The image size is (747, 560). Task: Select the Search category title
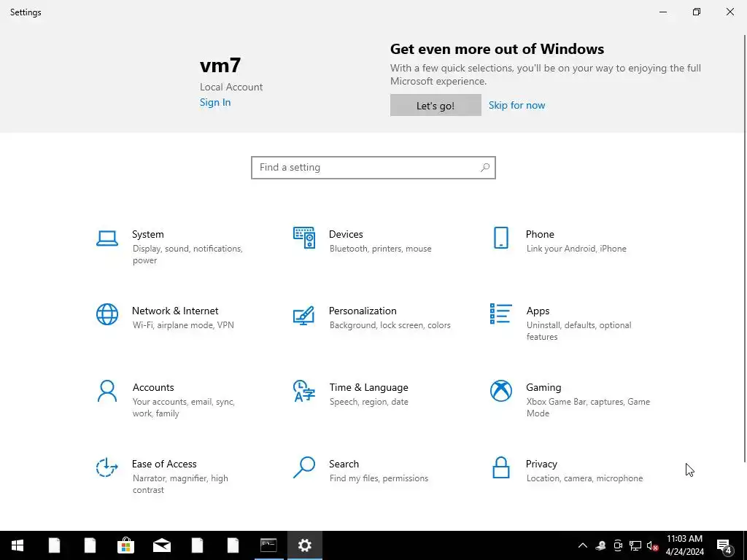tap(344, 464)
